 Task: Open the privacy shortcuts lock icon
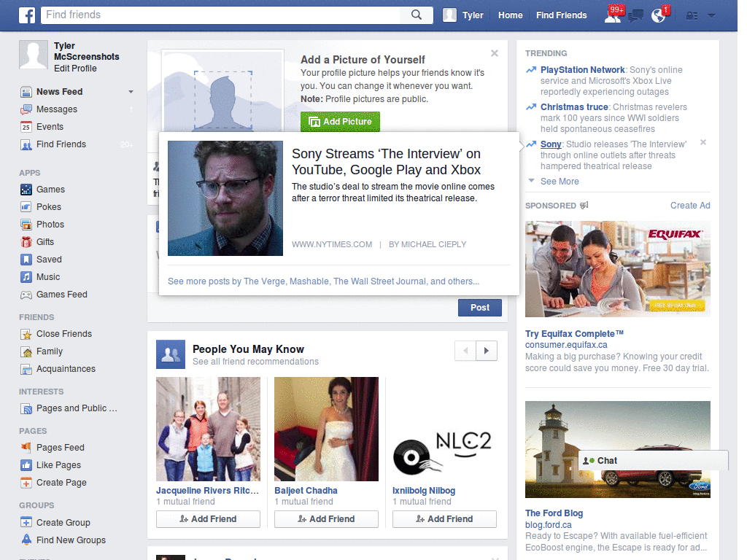pos(690,15)
